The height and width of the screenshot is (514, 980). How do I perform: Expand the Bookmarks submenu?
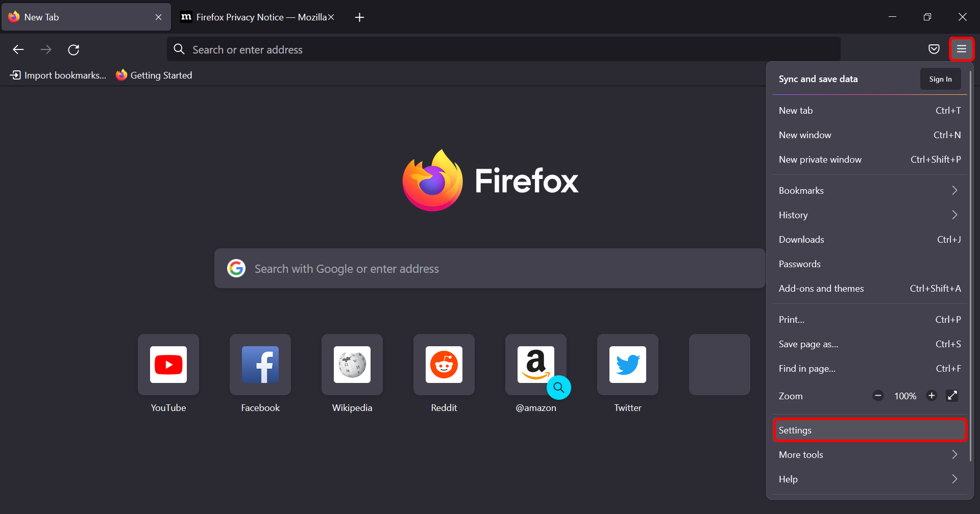pos(870,191)
